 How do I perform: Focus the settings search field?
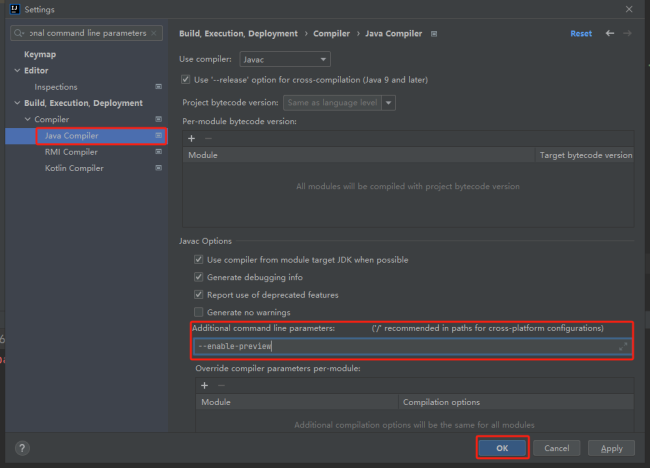point(86,33)
